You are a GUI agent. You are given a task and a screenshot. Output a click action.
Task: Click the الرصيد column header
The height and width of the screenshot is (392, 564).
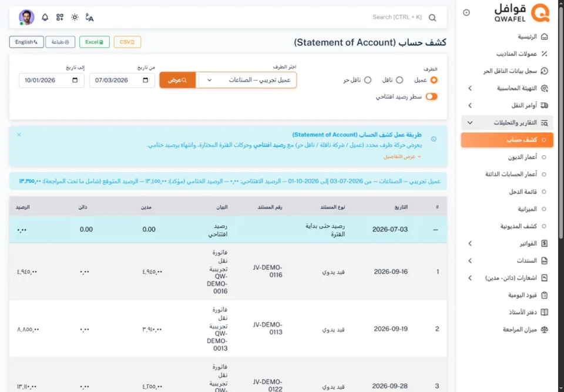[x=23, y=207]
